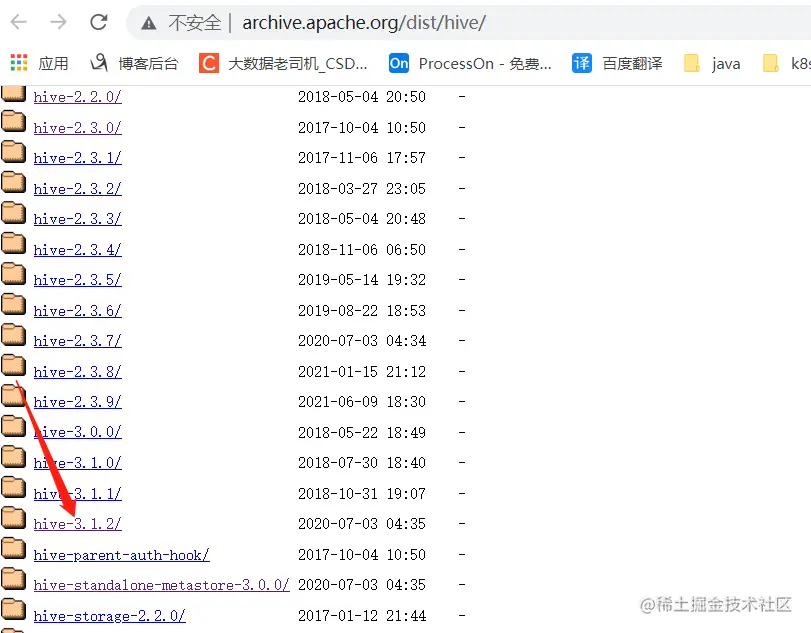Open the 大数据老司机_CSD... bookmark
The image size is (811, 633).
[283, 63]
